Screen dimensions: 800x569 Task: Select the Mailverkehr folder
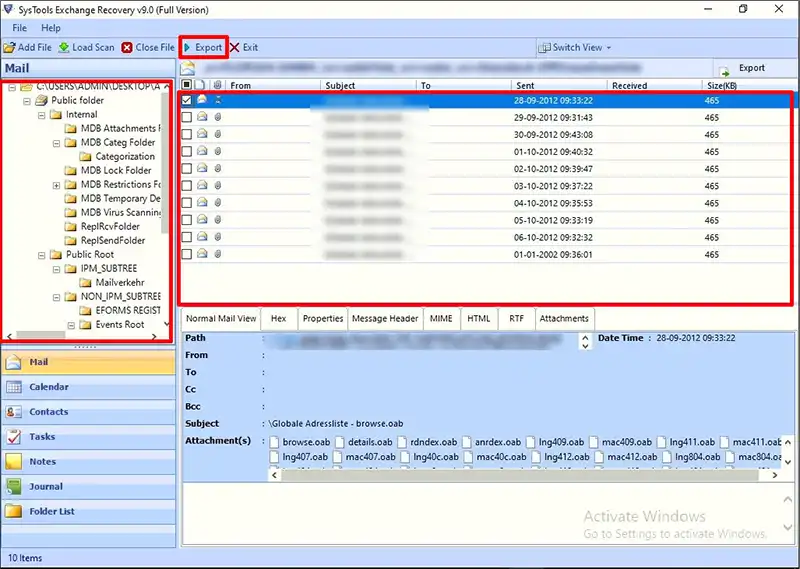point(112,282)
